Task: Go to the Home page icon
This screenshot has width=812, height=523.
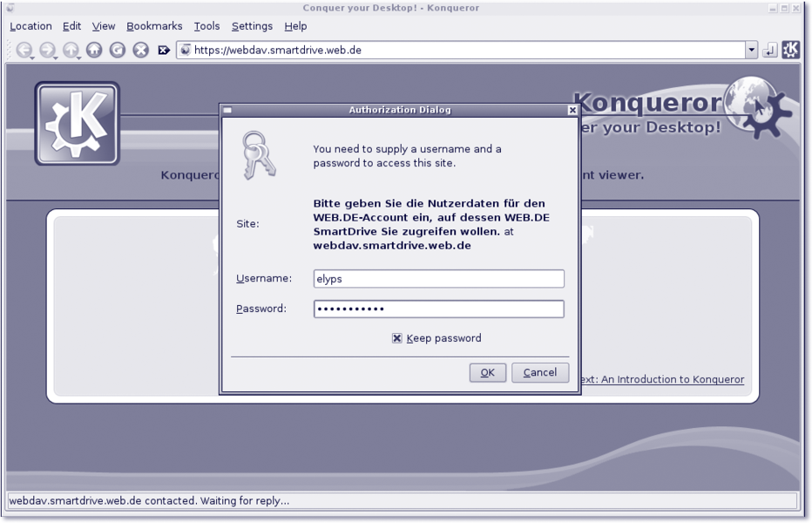Action: (94, 51)
